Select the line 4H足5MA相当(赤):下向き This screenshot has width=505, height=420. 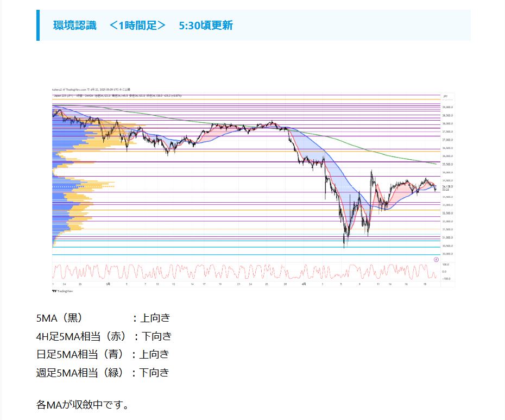coord(104,336)
